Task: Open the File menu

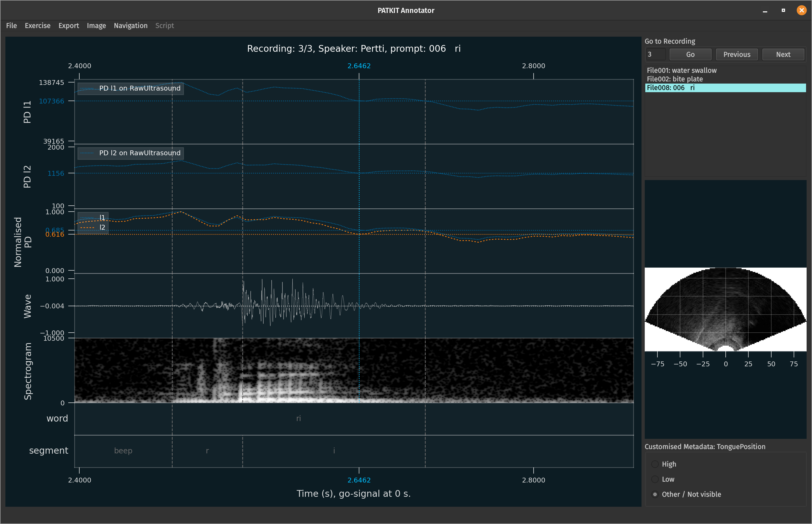Action: (11, 26)
